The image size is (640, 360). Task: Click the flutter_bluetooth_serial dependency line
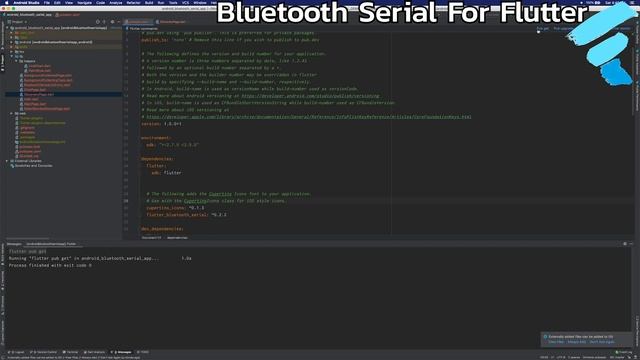pos(187,215)
